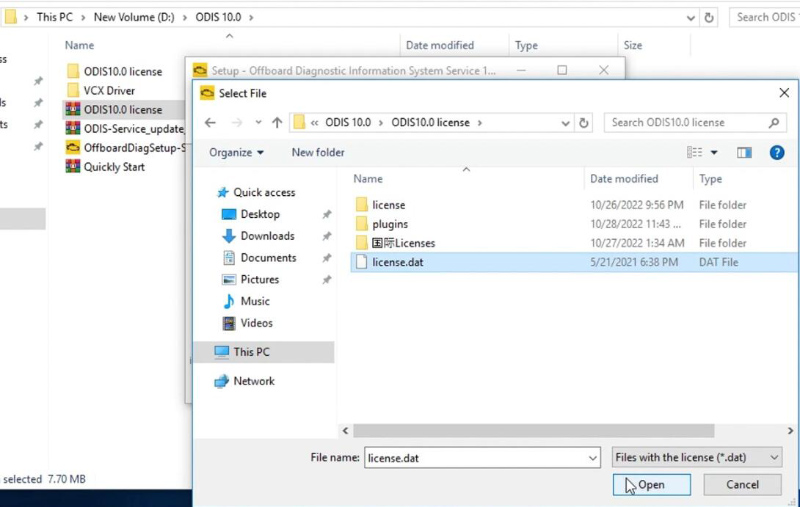This screenshot has height=507, width=800.
Task: Refresh the Explorer window
Action: point(709,18)
